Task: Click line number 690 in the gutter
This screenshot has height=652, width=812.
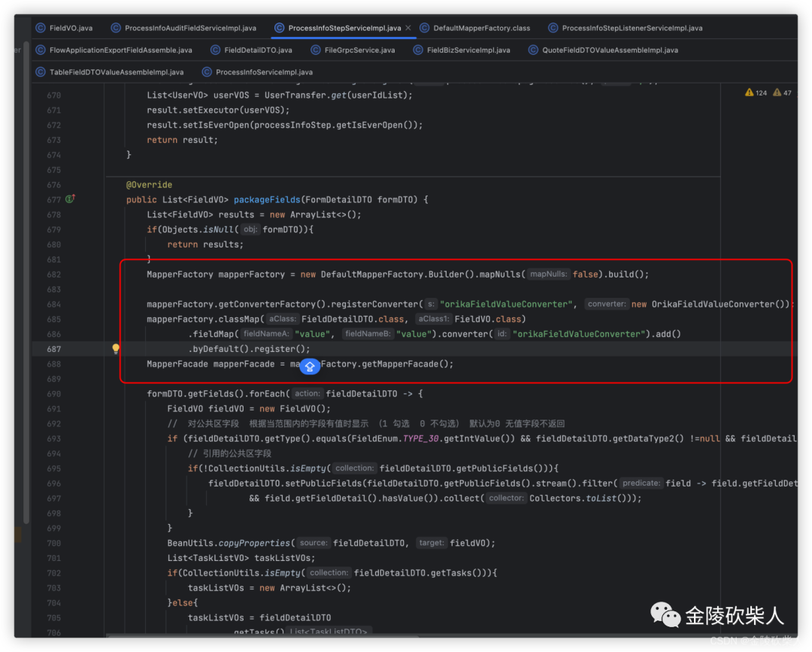Action: (x=54, y=394)
